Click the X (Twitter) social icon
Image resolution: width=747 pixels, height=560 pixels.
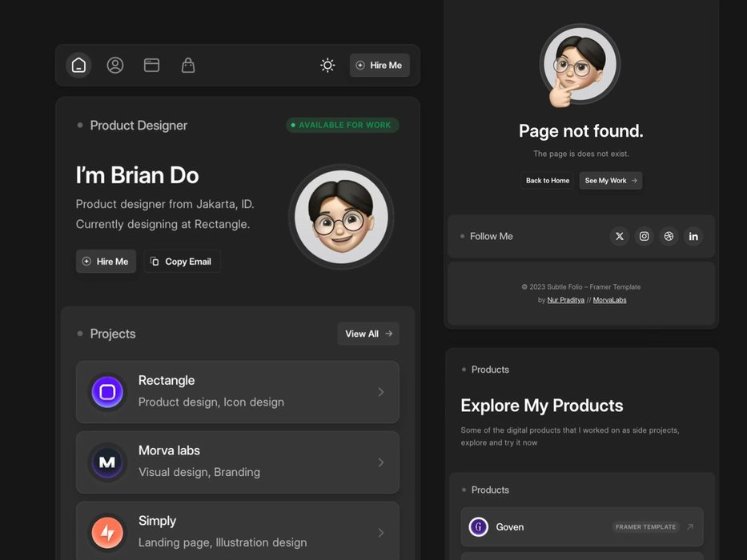point(619,236)
